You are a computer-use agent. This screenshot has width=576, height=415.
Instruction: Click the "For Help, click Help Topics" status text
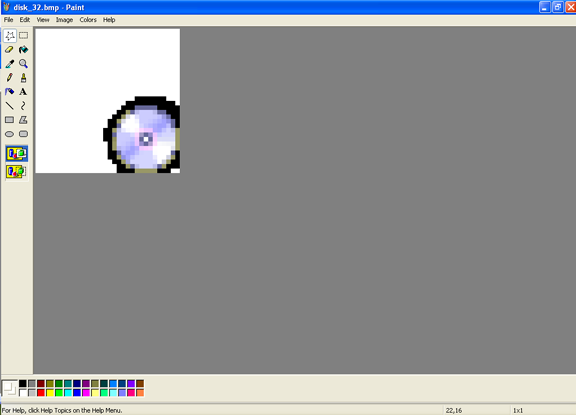coord(62,410)
